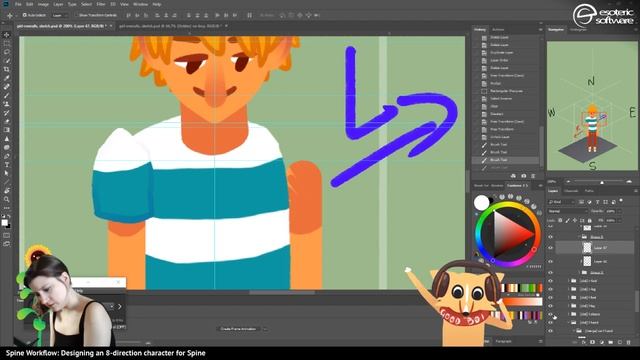The width and height of the screenshot is (640, 360).
Task: Click the Quick Mask mode icon
Action: (7, 236)
